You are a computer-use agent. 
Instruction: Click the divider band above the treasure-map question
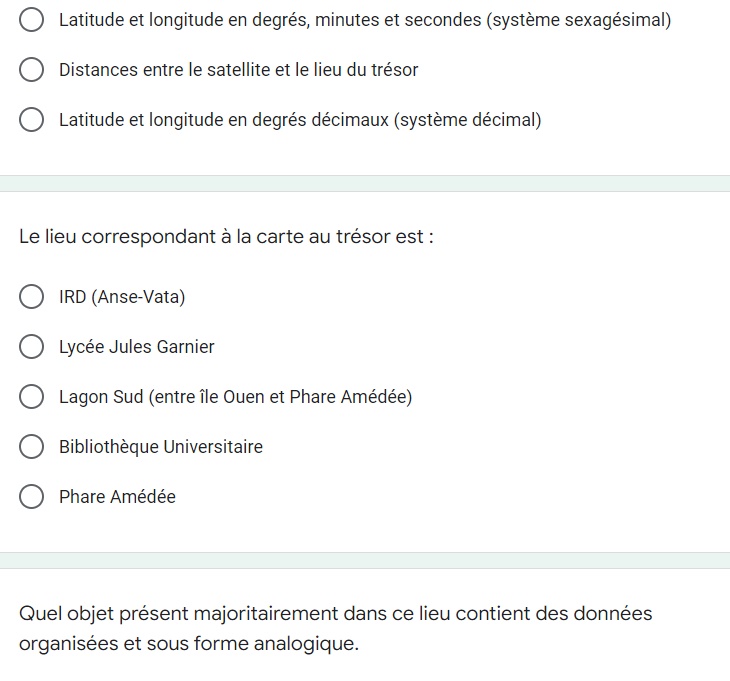[365, 183]
